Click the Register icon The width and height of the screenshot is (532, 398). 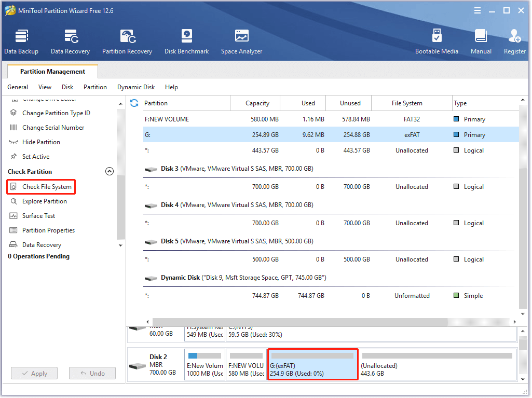click(514, 42)
